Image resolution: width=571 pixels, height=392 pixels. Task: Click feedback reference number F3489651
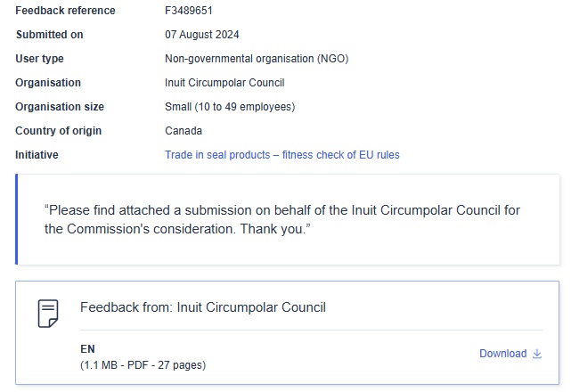coord(189,11)
